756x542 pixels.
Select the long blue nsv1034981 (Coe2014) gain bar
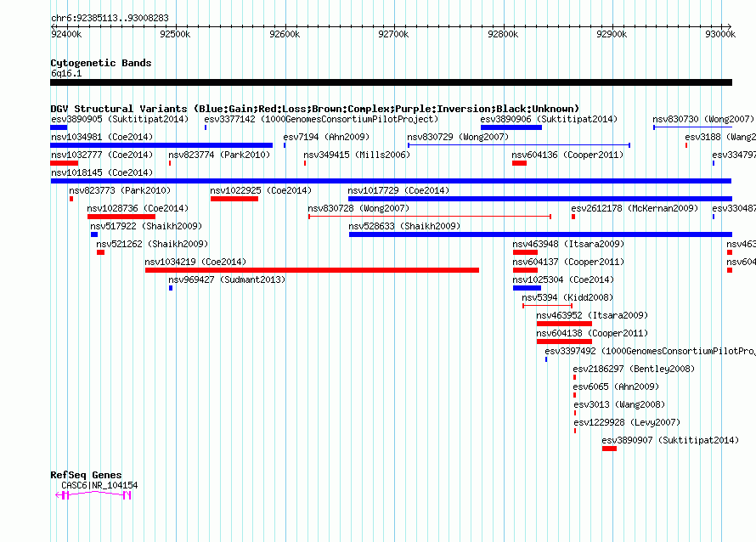click(x=161, y=145)
